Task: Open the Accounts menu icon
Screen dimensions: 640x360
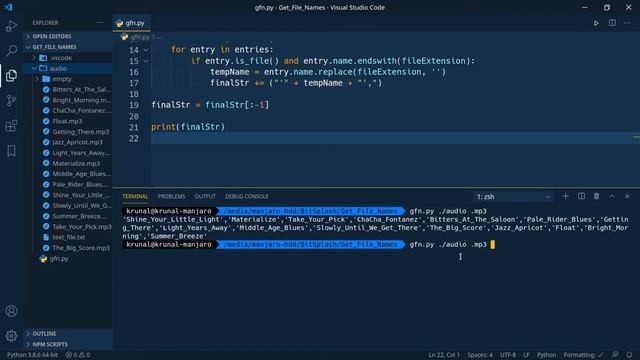Action: (x=11, y=311)
